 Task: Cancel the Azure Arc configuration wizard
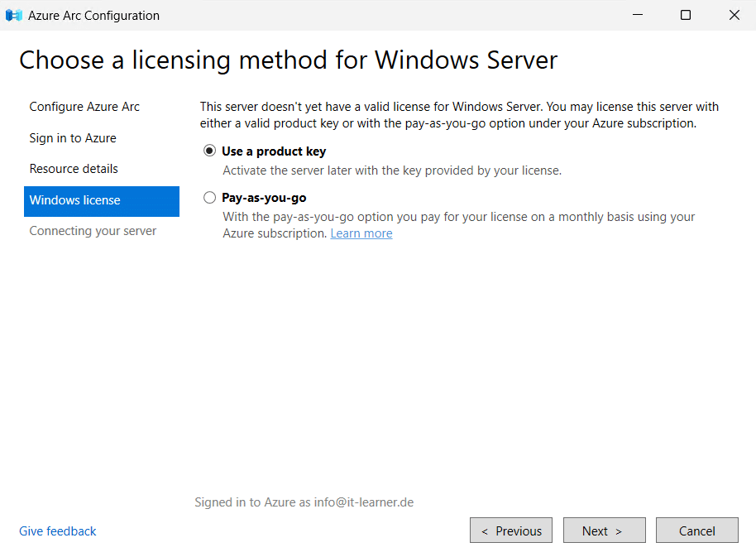[696, 530]
